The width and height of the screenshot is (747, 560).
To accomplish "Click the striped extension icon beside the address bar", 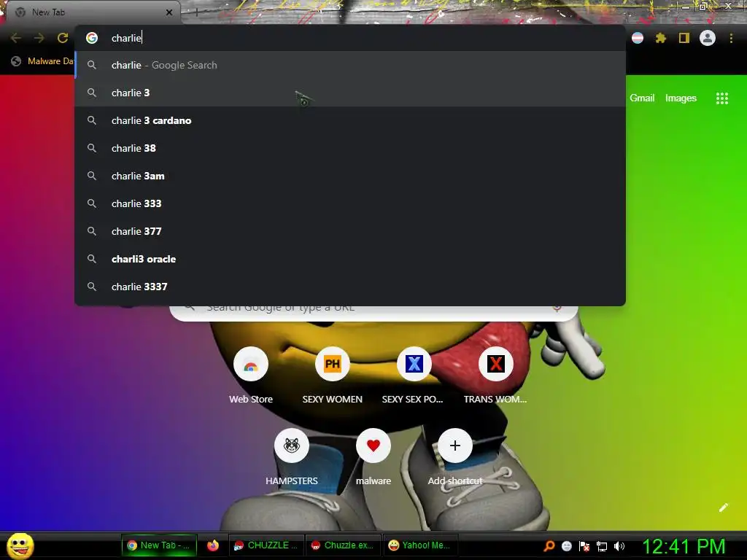I will 638,38.
